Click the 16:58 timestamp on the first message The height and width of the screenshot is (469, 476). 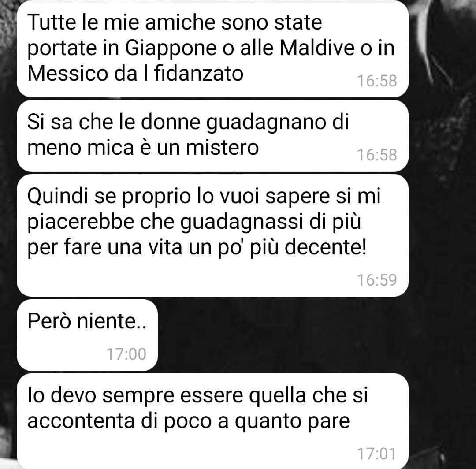pyautogui.click(x=377, y=81)
